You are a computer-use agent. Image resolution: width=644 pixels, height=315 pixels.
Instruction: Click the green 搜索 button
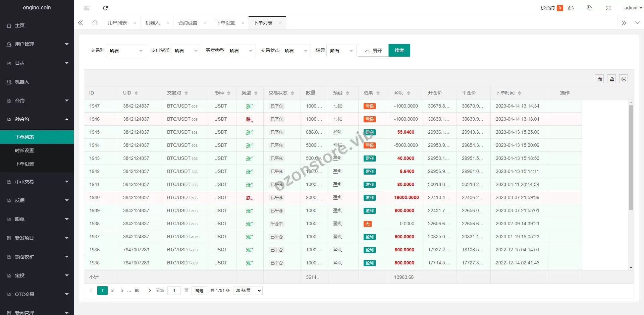(399, 50)
